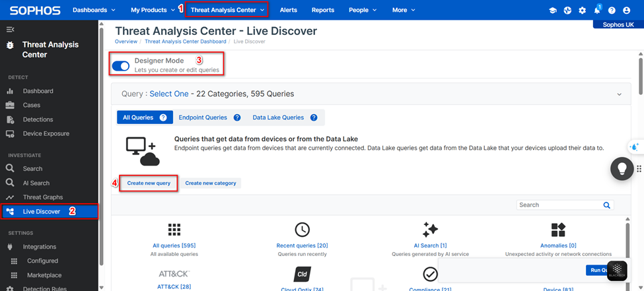This screenshot has height=291, width=644.
Task: Open the settings gear in header
Action: (582, 11)
